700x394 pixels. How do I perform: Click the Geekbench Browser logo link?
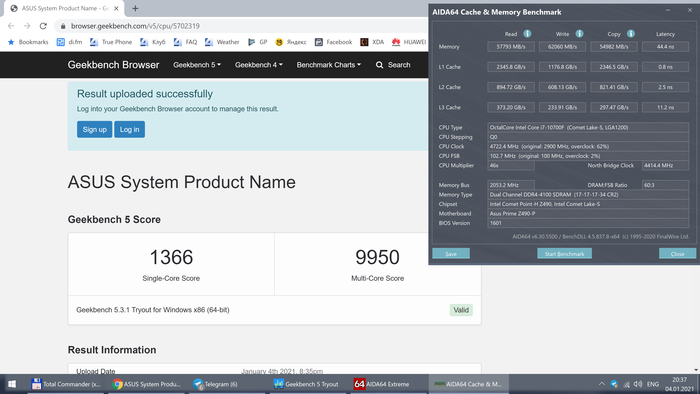(x=113, y=65)
